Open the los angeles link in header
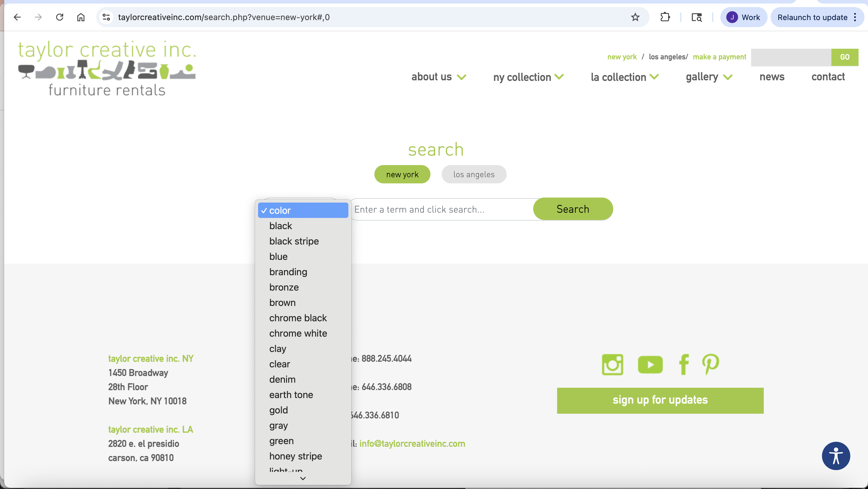This screenshot has height=489, width=868. point(667,57)
